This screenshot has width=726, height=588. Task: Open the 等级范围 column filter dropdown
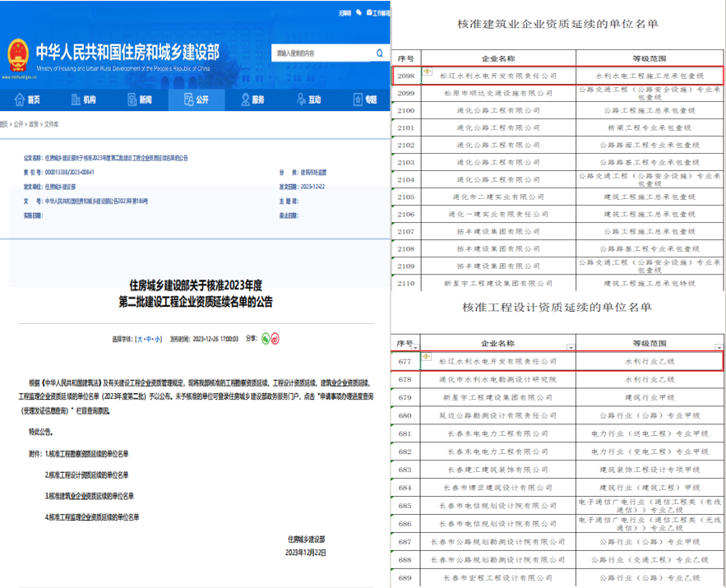719,347
